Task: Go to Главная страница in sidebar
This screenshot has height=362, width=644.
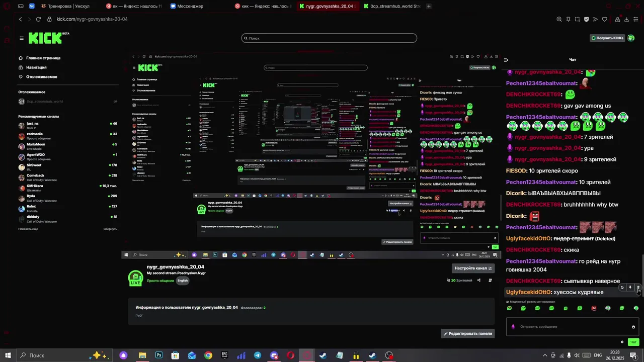Action: (43, 58)
